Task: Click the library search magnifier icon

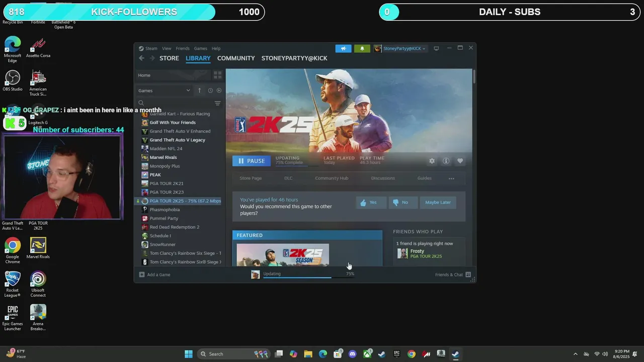Action: coord(141,103)
